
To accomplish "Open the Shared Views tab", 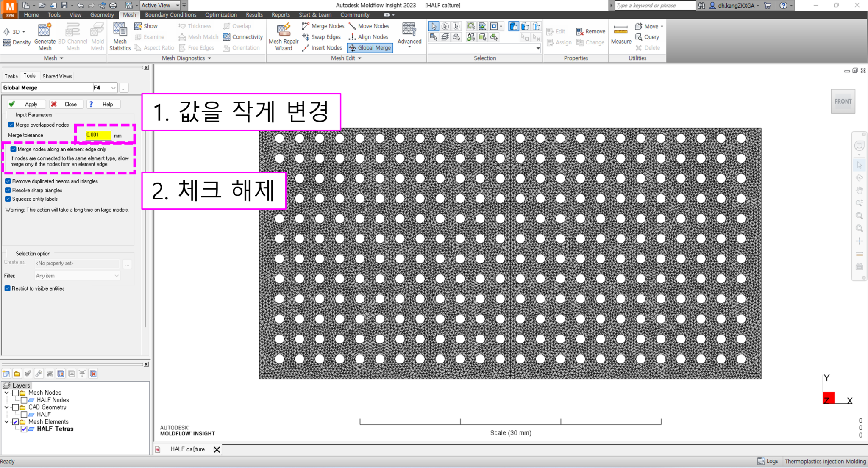I will tap(57, 76).
